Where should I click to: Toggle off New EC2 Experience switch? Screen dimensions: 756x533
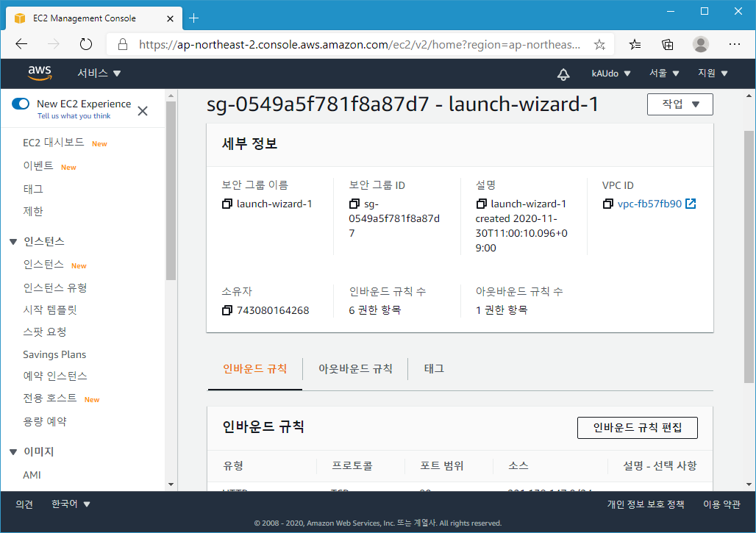21,104
